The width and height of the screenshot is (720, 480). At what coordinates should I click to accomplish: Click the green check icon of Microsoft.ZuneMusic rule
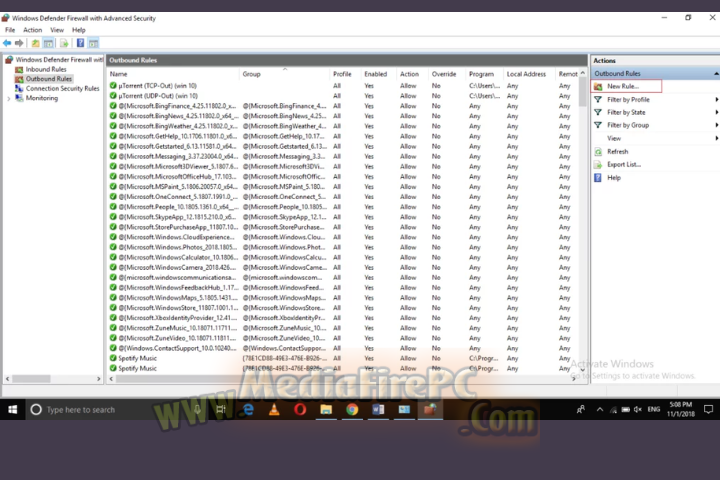click(x=113, y=328)
